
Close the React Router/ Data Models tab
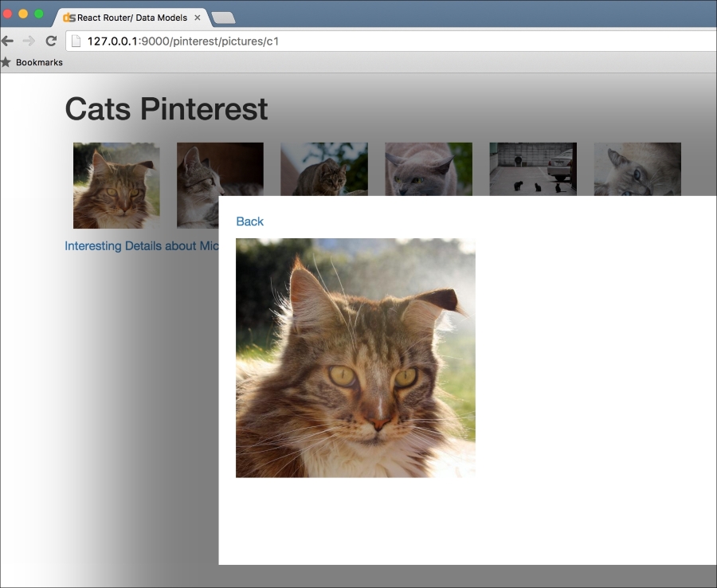coord(198,18)
